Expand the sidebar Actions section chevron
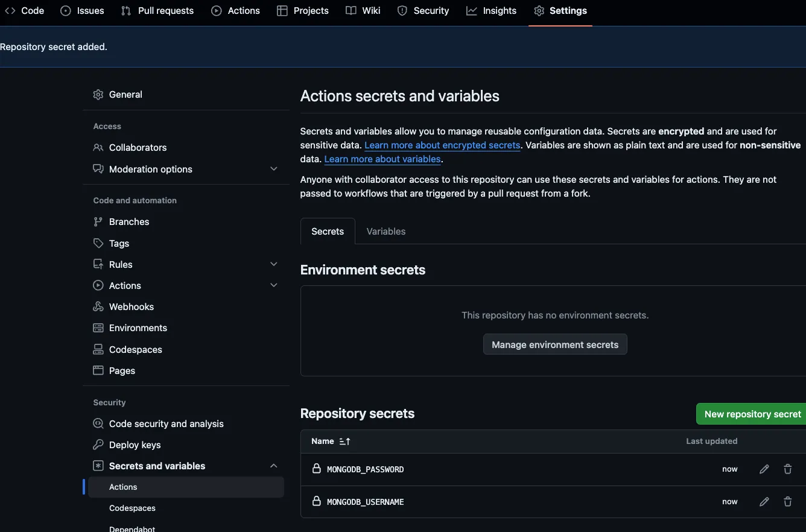Image resolution: width=806 pixels, height=532 pixels. pos(274,286)
